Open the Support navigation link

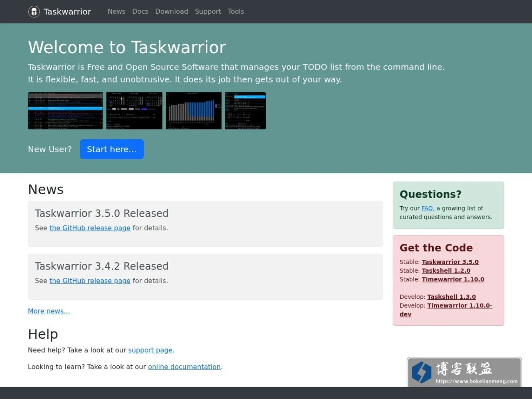[x=208, y=12]
